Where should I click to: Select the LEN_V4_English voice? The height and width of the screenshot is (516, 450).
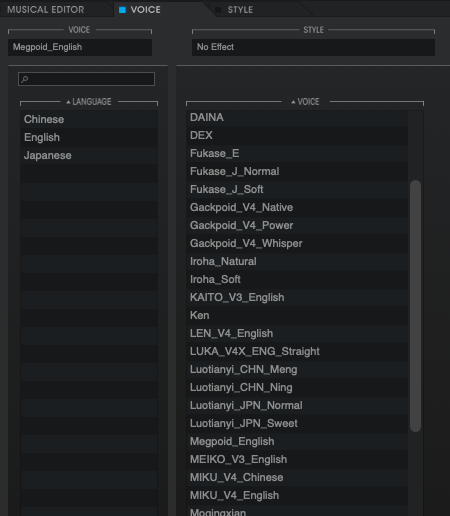(x=297, y=333)
